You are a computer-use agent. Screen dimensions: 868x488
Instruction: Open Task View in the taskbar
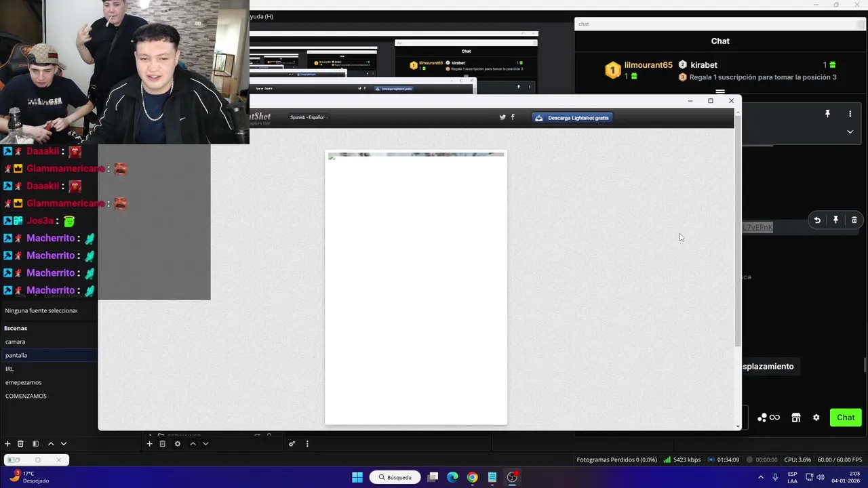coord(433,477)
